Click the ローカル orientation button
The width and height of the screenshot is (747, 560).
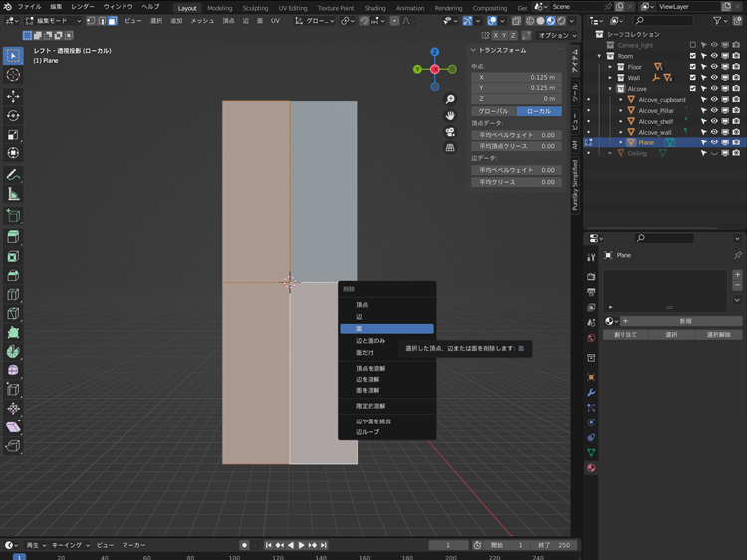(538, 111)
